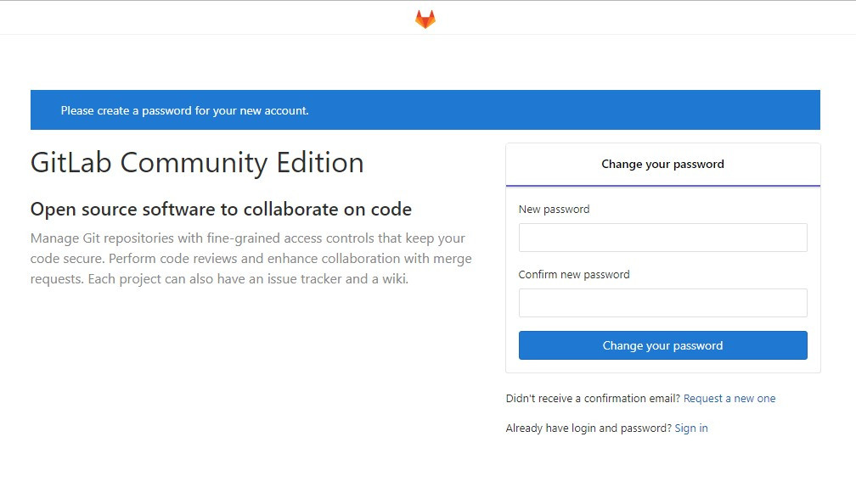
Task: Open the Request a new one link
Action: pyautogui.click(x=729, y=398)
